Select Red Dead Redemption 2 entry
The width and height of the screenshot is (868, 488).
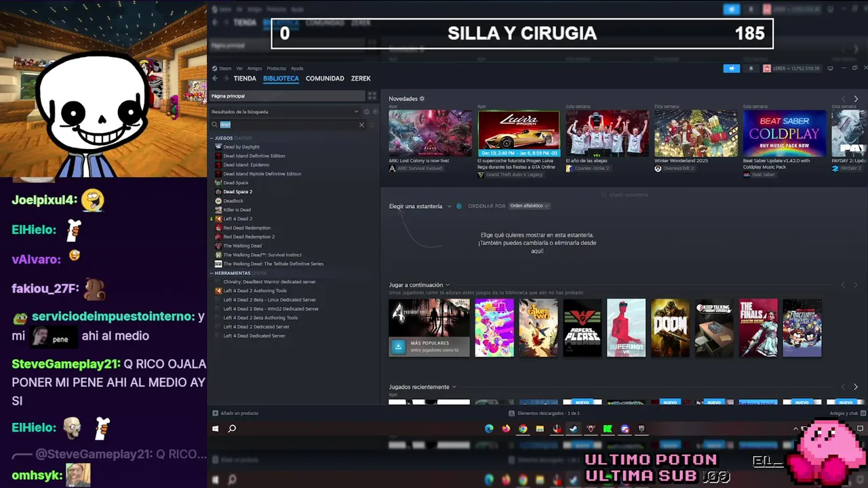pos(249,237)
